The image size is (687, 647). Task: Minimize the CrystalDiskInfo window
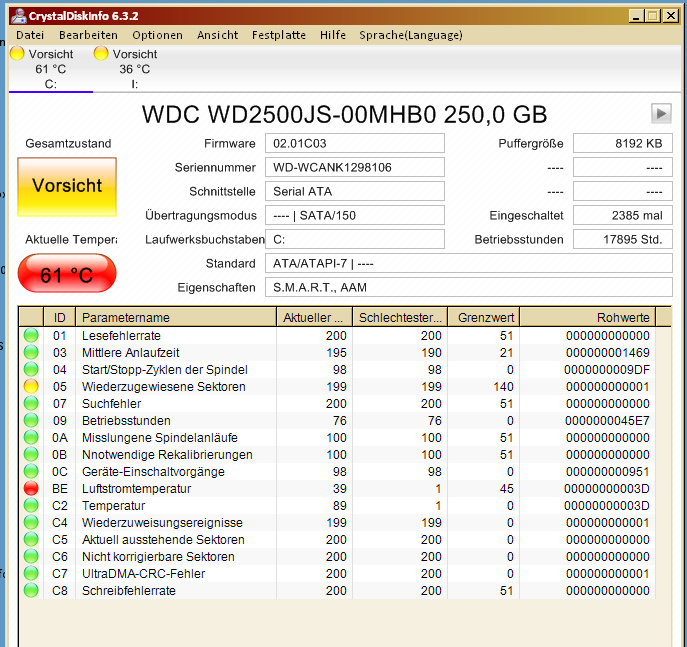(x=636, y=16)
